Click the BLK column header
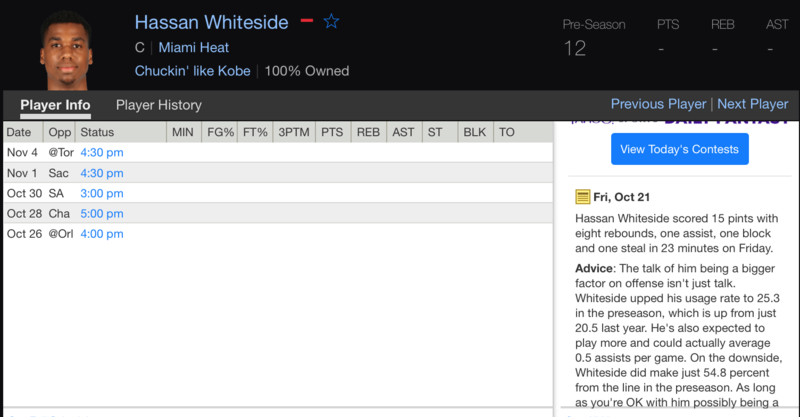 [x=475, y=132]
